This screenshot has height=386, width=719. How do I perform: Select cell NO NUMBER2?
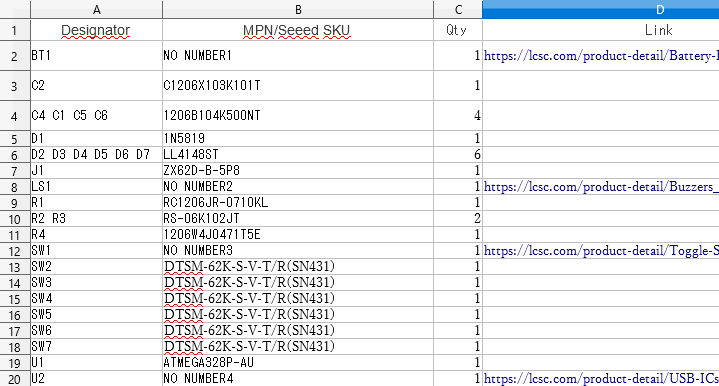coord(298,187)
